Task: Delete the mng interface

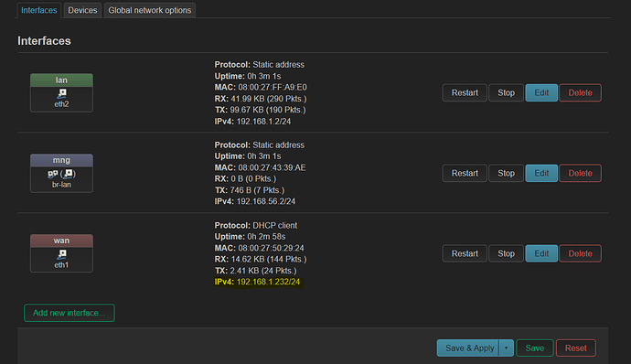Action: coord(580,173)
